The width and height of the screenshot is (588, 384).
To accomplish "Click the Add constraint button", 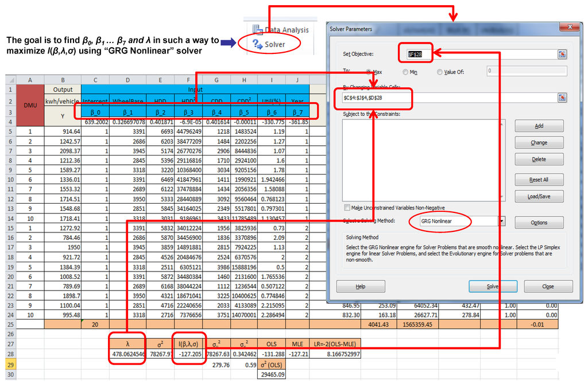I will (x=539, y=126).
